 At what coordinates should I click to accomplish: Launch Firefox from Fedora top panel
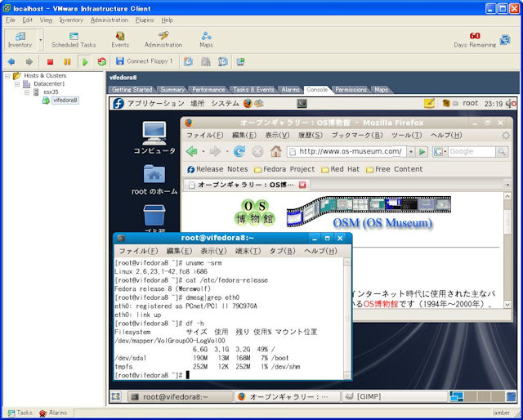coord(248,104)
